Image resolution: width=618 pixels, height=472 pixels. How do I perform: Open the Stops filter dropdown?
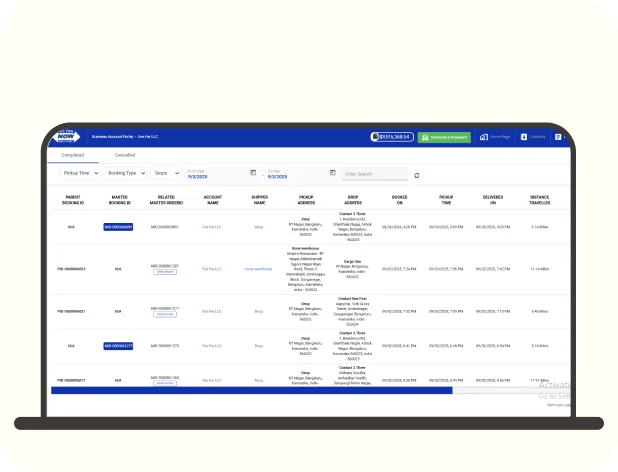[x=166, y=174]
